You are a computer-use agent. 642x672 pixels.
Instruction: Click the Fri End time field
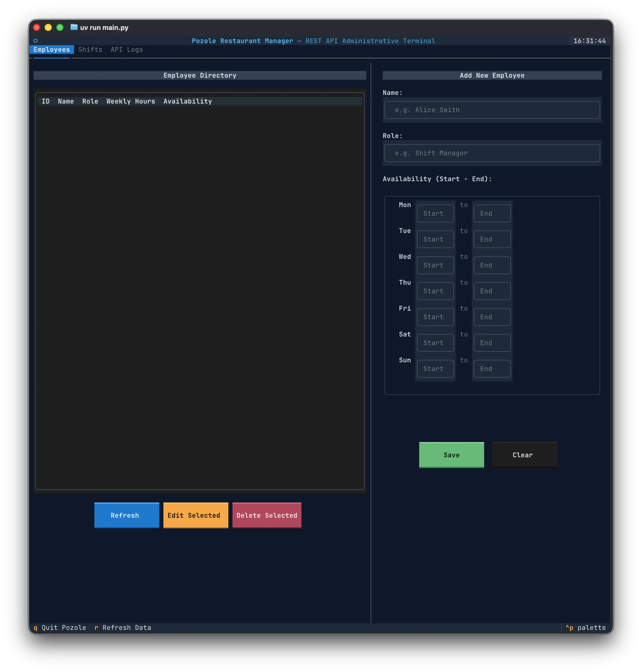click(x=492, y=317)
